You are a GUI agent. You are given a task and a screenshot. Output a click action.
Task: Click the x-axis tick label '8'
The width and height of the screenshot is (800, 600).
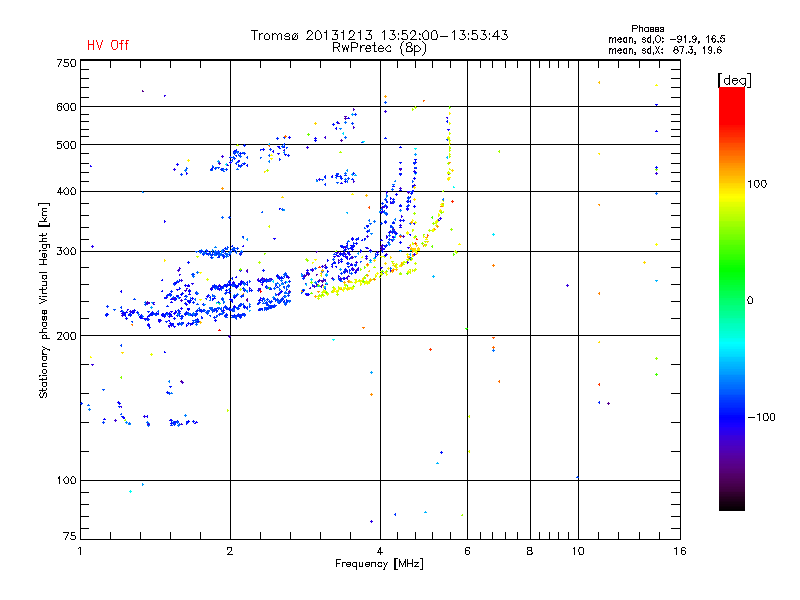pos(530,551)
